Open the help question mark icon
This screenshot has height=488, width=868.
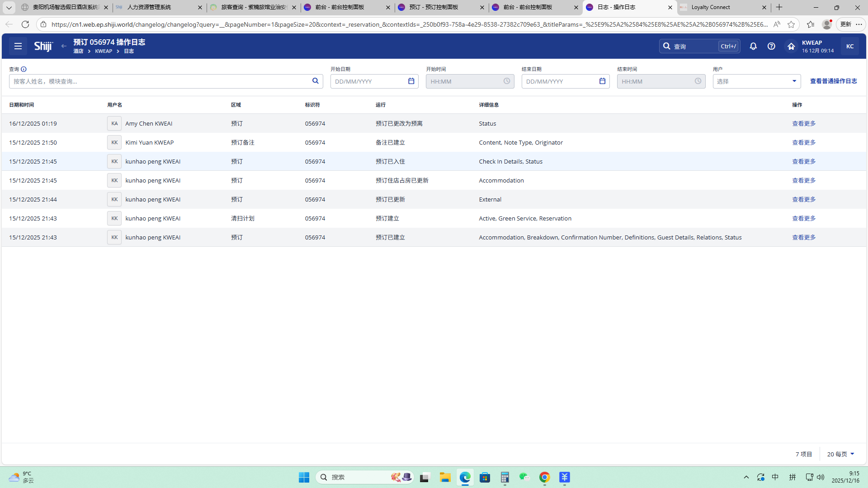[x=771, y=46]
